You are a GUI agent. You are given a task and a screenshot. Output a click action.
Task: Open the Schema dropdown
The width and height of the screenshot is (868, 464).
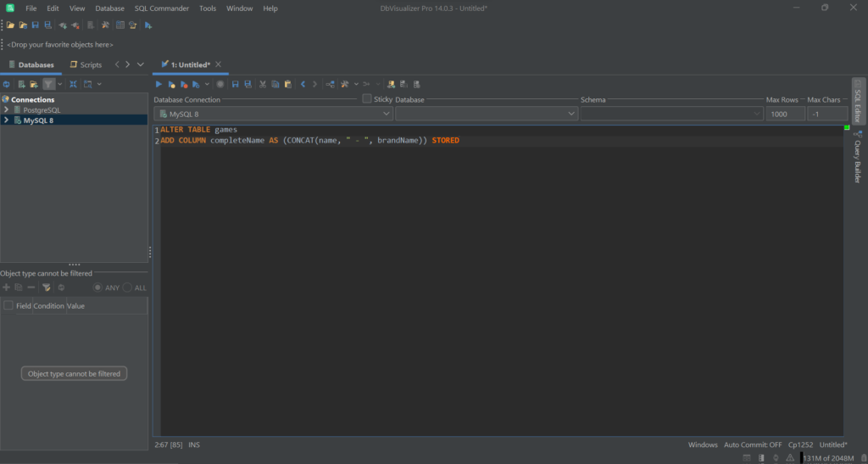(x=672, y=114)
